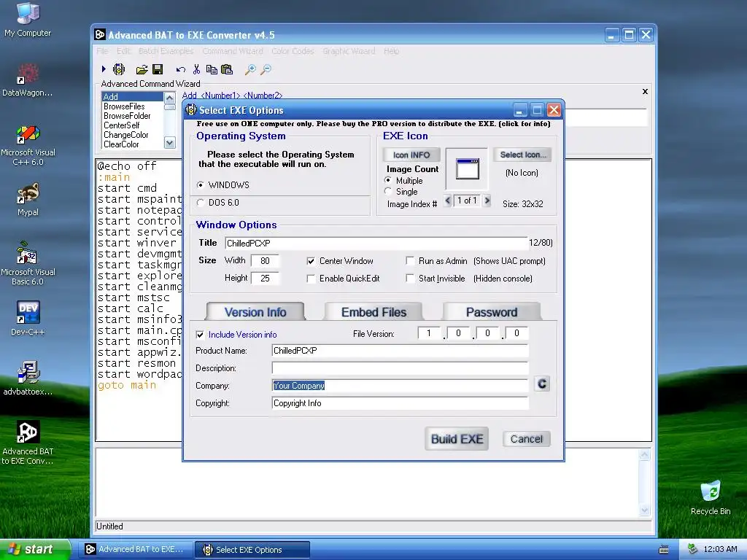Viewport: 747px width, 560px height.
Task: Click the keyboard icon in system tray
Action: coord(664,550)
